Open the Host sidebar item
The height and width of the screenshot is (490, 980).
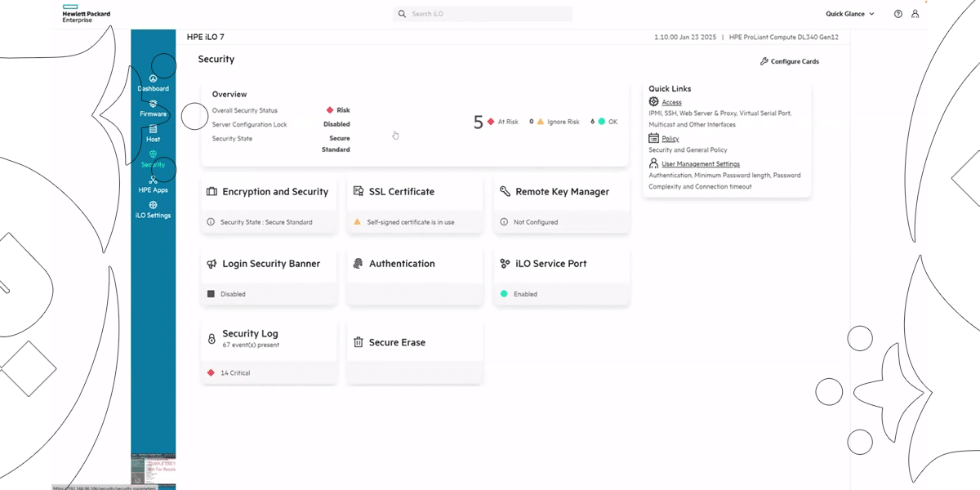153,133
